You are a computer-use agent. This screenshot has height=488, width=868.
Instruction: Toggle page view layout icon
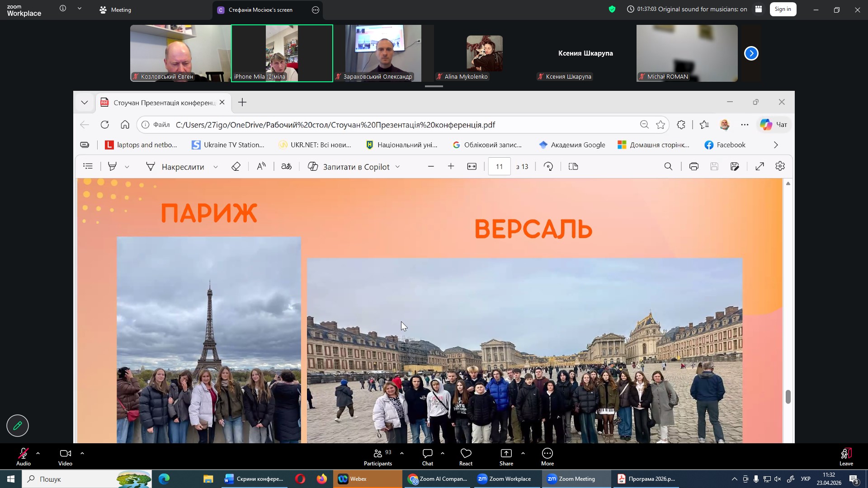(x=573, y=167)
